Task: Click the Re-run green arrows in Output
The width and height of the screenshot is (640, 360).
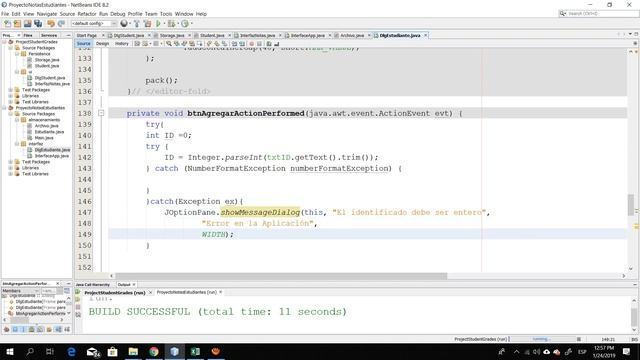Action: [78, 292]
